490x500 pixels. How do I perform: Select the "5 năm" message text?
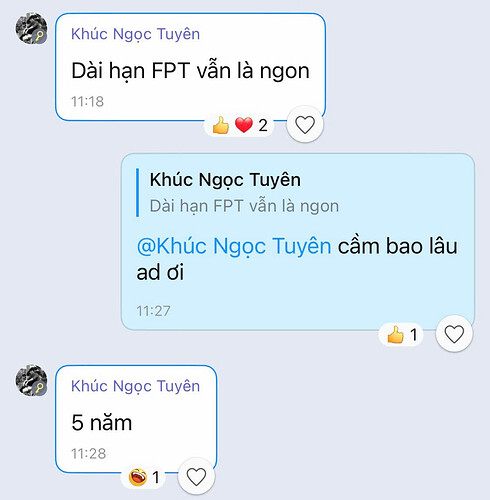pyautogui.click(x=102, y=423)
